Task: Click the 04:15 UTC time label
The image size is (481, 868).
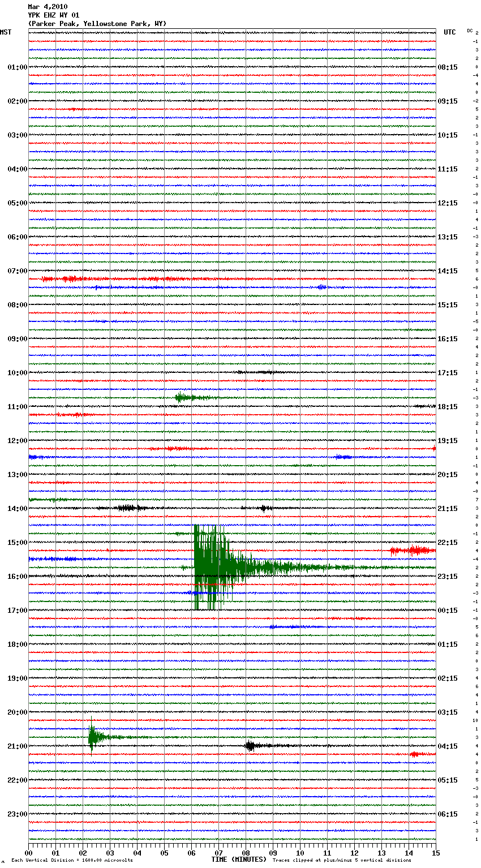Action: pos(448,746)
